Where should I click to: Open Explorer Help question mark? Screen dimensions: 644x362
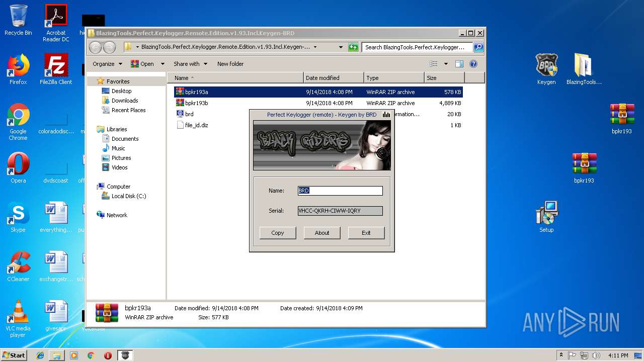[x=473, y=64]
